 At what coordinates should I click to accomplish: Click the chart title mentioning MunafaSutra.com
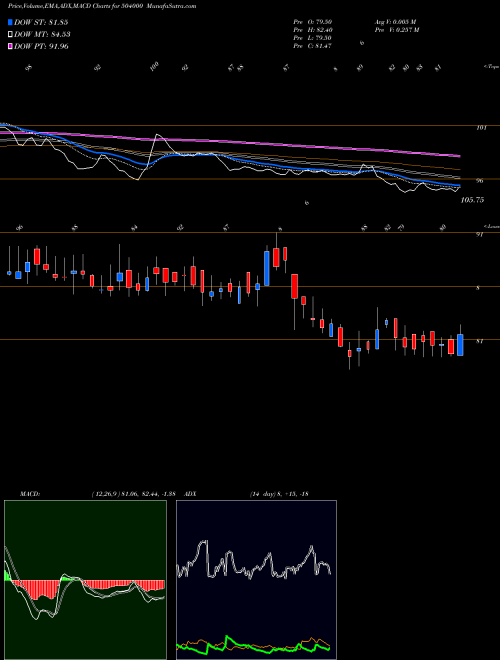(x=102, y=6)
